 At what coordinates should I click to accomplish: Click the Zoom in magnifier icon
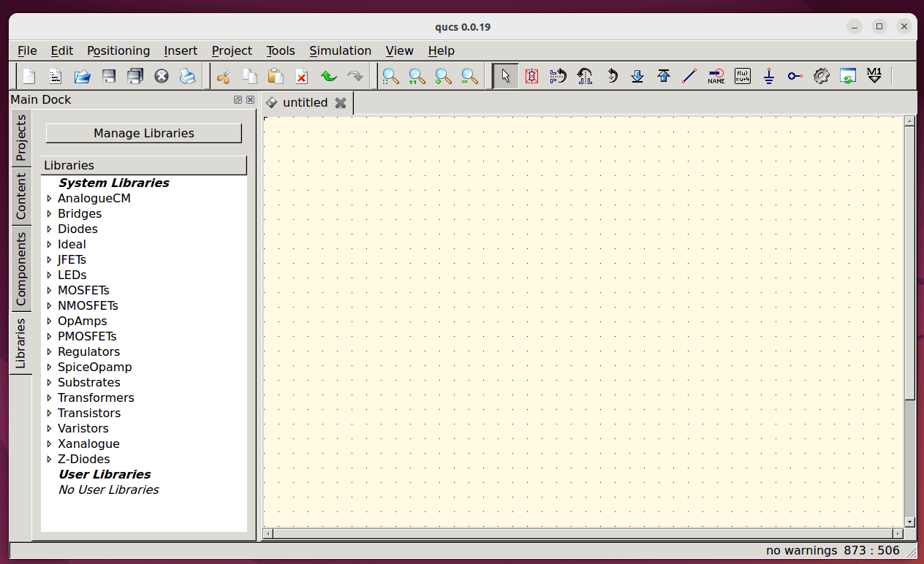tap(443, 76)
